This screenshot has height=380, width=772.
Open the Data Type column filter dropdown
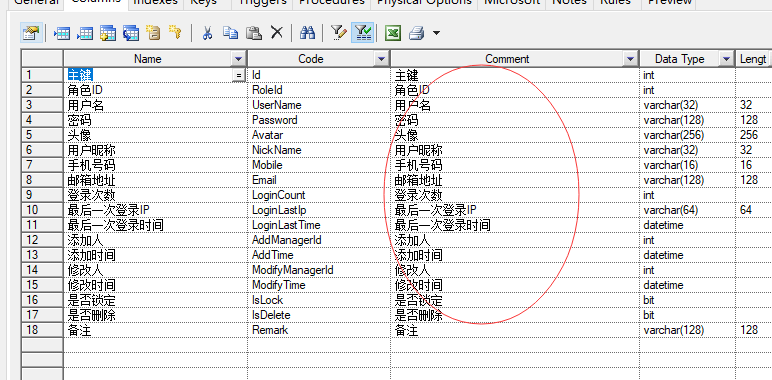[x=726, y=59]
